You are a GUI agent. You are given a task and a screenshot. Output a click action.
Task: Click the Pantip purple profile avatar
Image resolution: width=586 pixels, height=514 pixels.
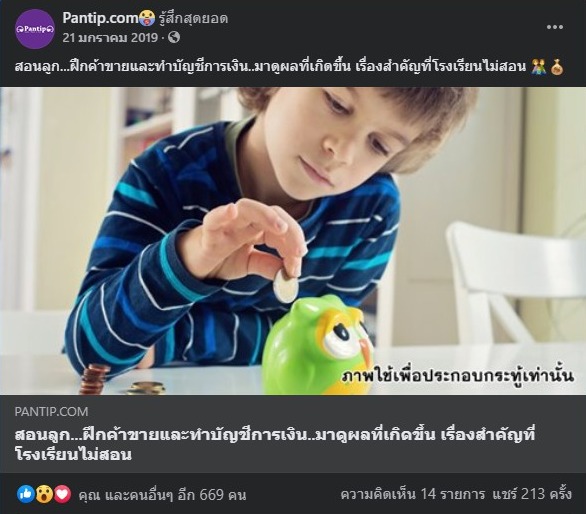[x=35, y=29]
